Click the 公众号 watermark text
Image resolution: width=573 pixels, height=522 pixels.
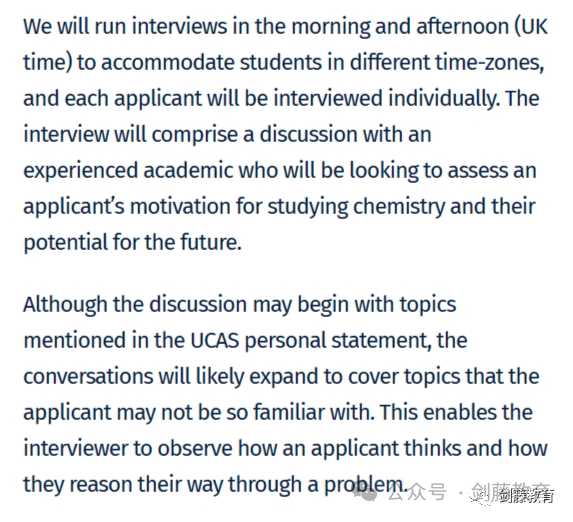pos(417,492)
